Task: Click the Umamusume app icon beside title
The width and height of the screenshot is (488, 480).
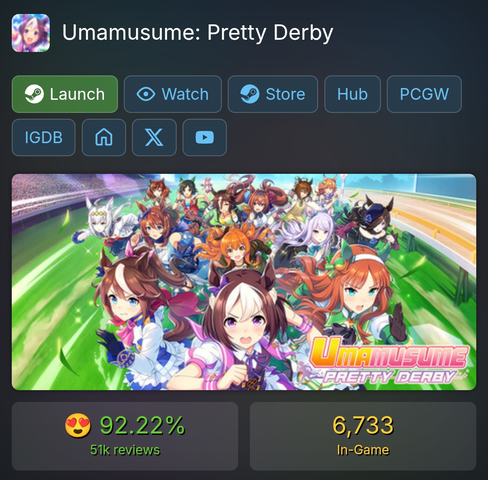Action: coord(31,33)
